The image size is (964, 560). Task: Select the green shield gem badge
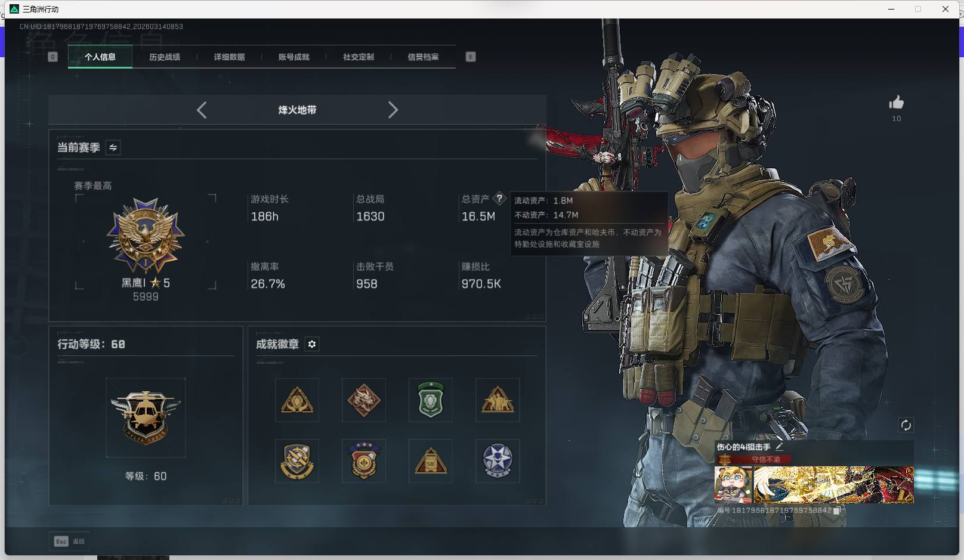point(431,400)
